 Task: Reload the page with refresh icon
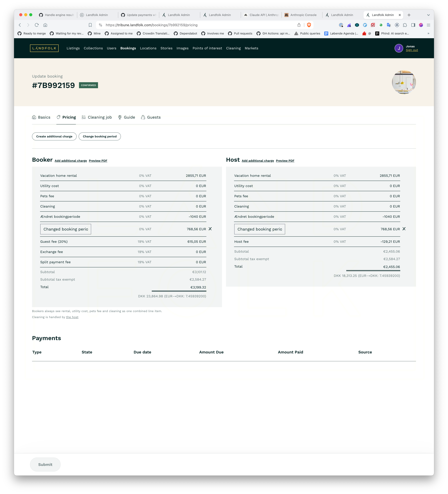pyautogui.click(x=37, y=25)
